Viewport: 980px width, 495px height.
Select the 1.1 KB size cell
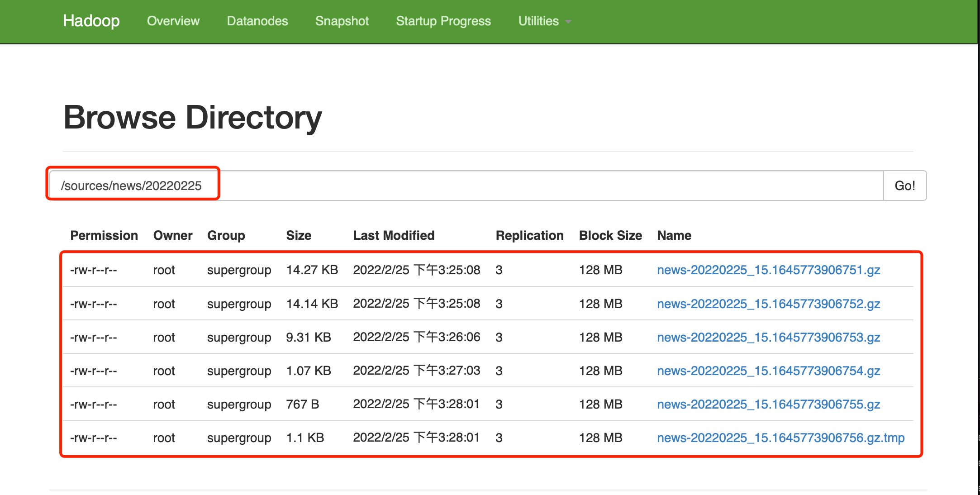pos(305,438)
